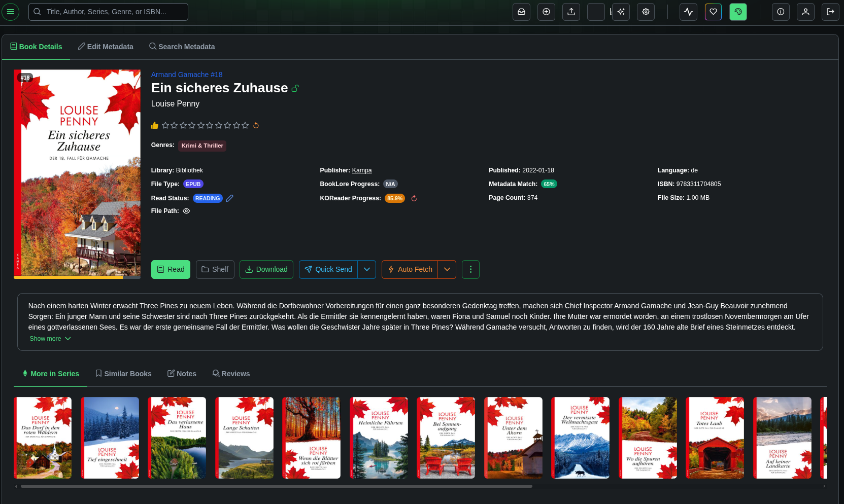Open the Similar Books tab
This screenshot has width=844, height=504.
(x=123, y=374)
